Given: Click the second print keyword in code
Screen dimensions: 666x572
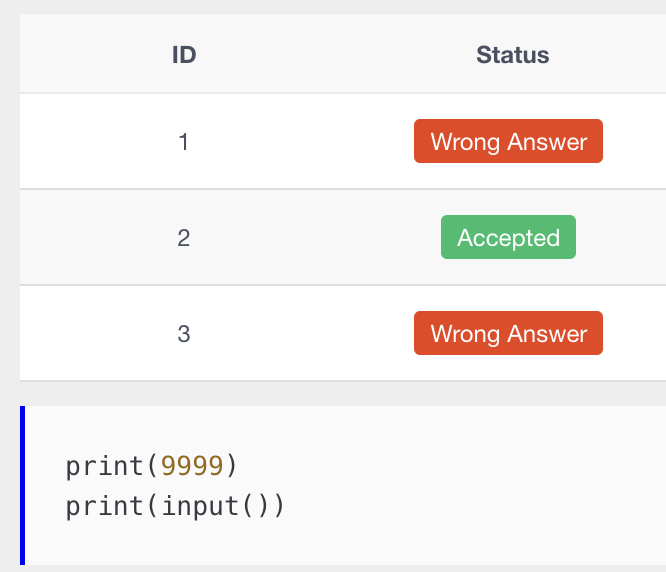Looking at the screenshot, I should 104,507.
